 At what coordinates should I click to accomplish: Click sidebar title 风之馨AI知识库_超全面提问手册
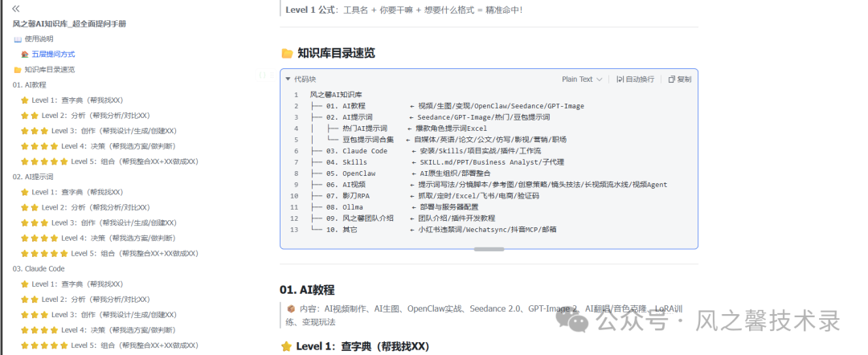(69, 24)
